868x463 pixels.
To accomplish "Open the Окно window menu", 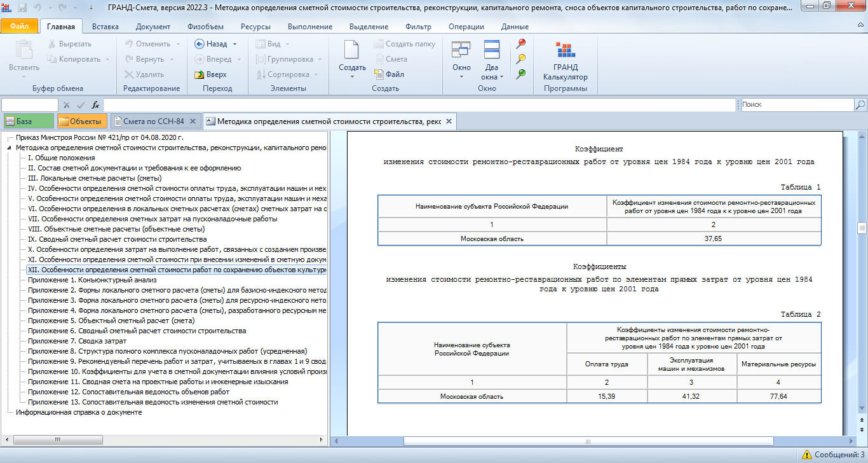I will click(x=461, y=60).
